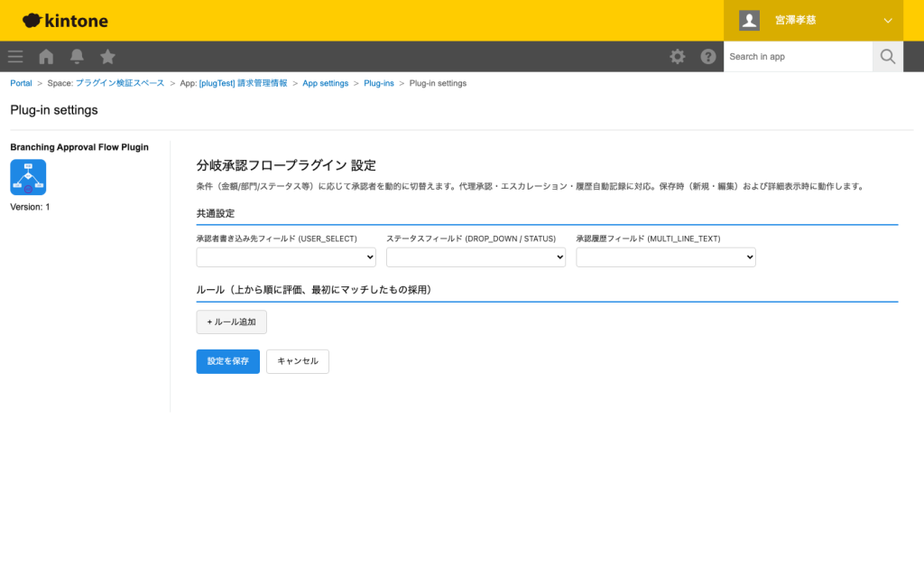Open the ステータスフィールド dropdown
This screenshot has width=924, height=578.
point(476,256)
